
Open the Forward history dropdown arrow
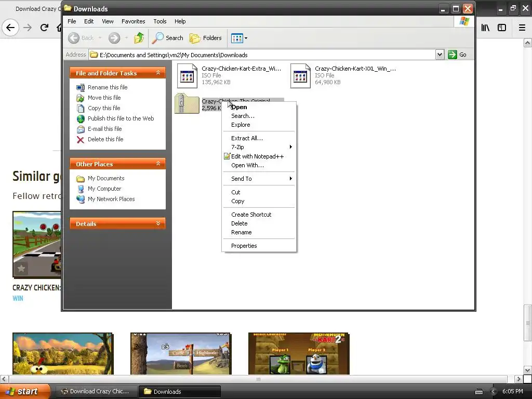click(126, 38)
